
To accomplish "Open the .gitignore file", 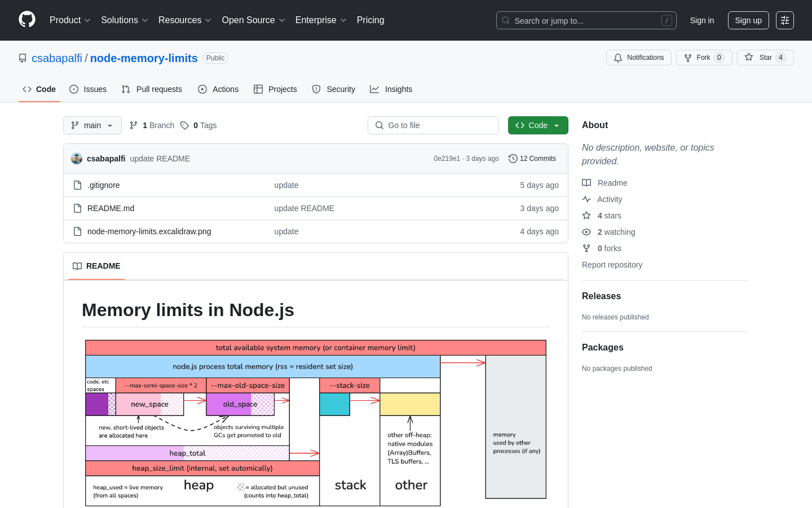I will tap(104, 185).
